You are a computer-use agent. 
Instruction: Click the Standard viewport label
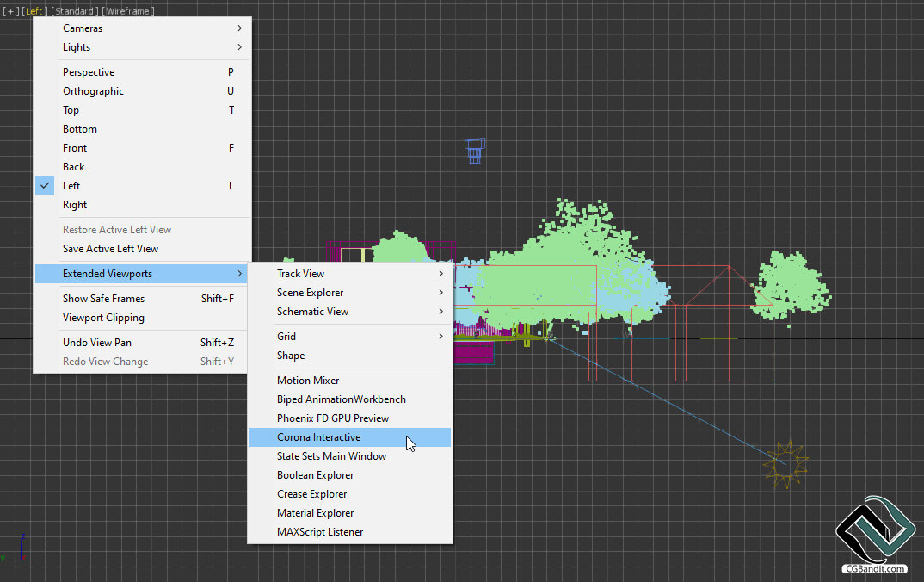click(76, 11)
